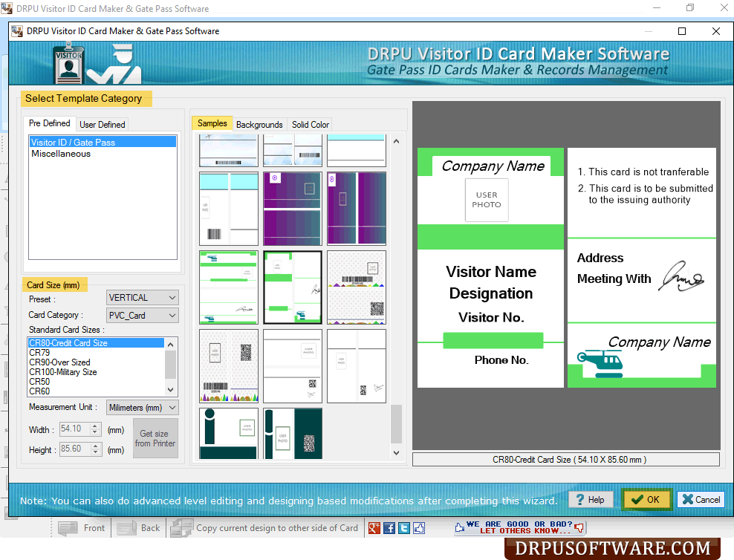Click the Cancel button

(701, 500)
